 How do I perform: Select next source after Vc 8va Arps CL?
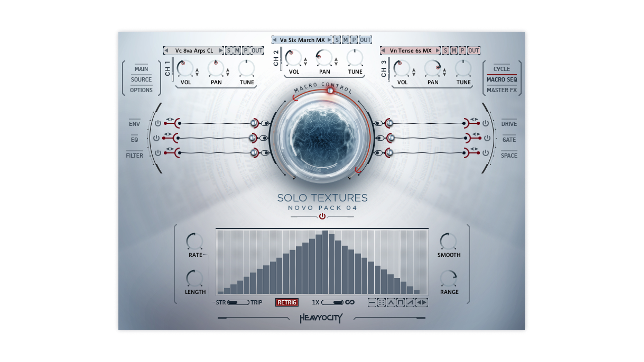point(221,51)
